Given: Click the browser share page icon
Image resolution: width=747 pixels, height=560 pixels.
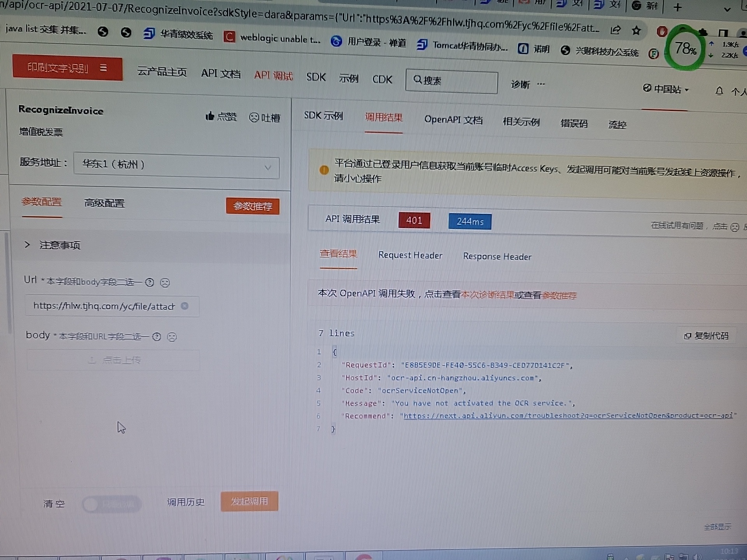Looking at the screenshot, I should (615, 30).
